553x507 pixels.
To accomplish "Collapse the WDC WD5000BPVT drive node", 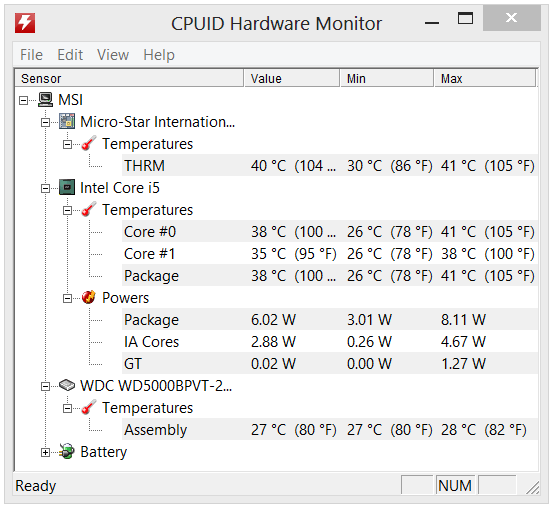I will pyautogui.click(x=45, y=386).
